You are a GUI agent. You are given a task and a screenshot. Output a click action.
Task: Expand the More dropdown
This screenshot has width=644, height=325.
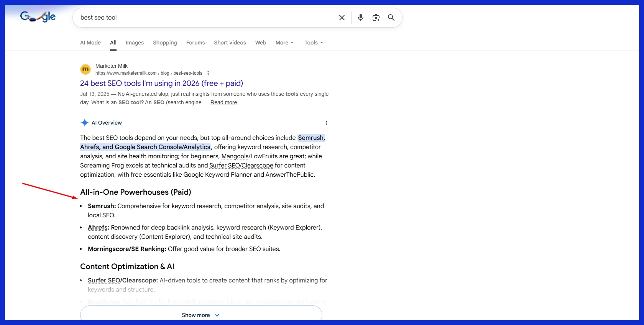pos(284,43)
